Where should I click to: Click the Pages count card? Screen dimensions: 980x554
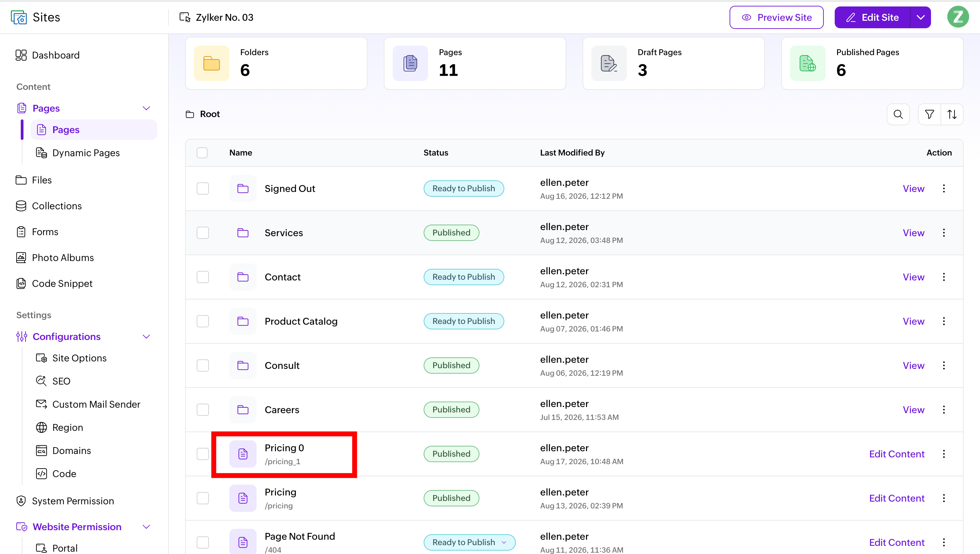tap(475, 63)
